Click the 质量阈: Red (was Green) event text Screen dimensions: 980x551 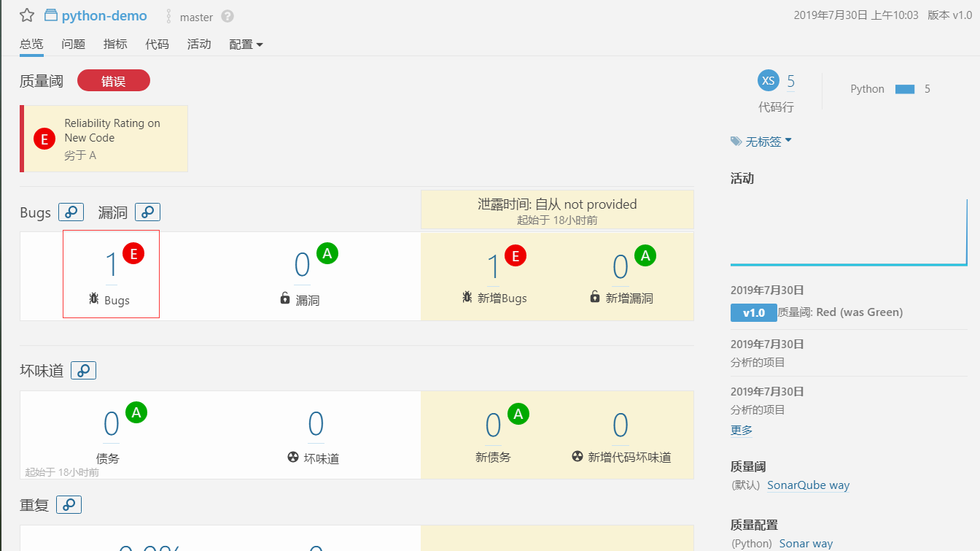point(840,312)
